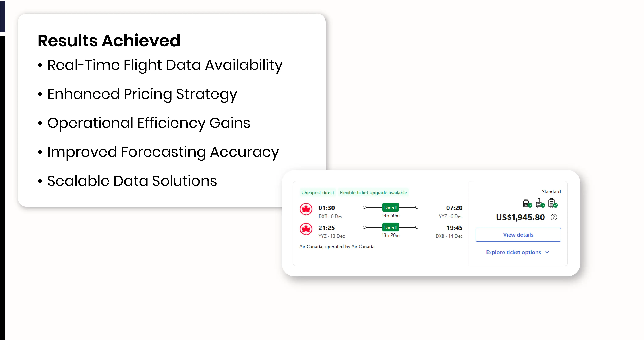The image size is (644, 340).
Task: Click the Air Canada operator text
Action: [337, 247]
